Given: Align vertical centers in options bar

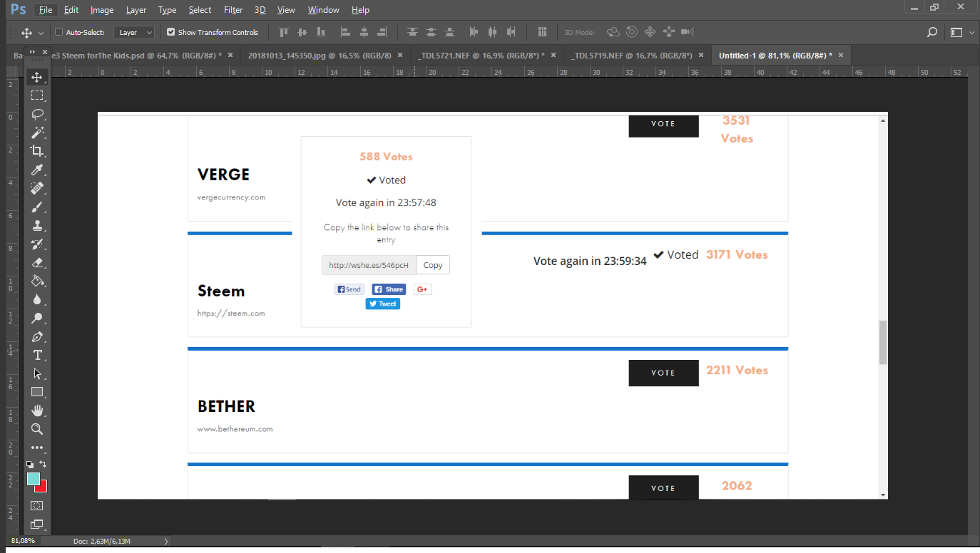Looking at the screenshot, I should (302, 32).
